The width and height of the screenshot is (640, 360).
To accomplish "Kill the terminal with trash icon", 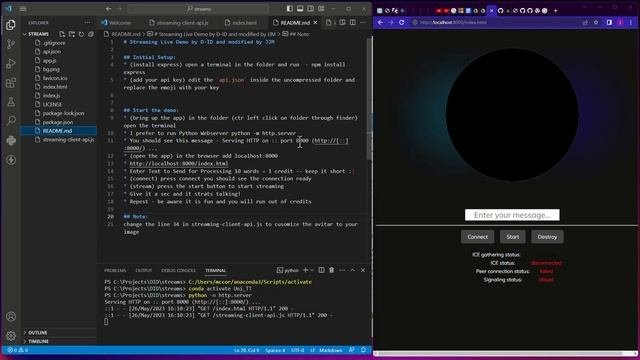I will [331, 270].
